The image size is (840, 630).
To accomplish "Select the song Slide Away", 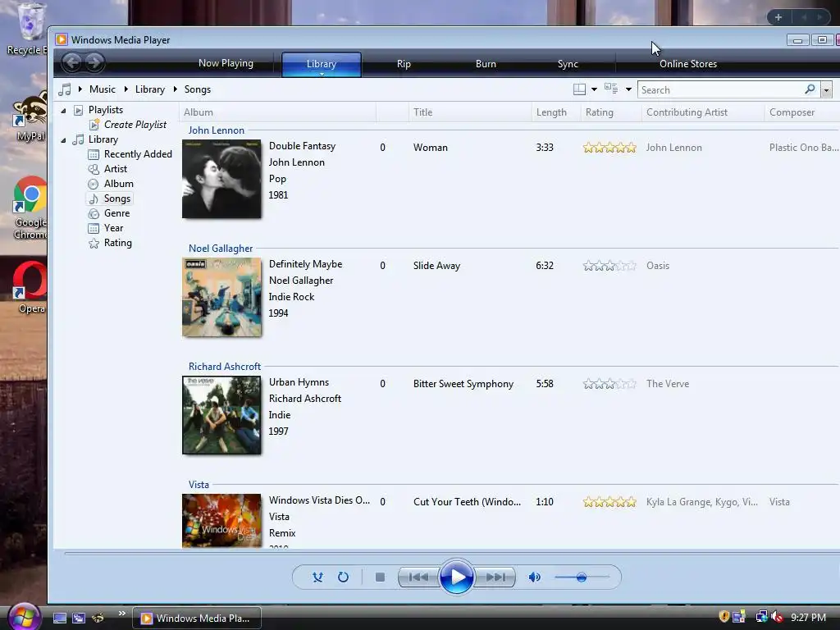I will coord(436,266).
